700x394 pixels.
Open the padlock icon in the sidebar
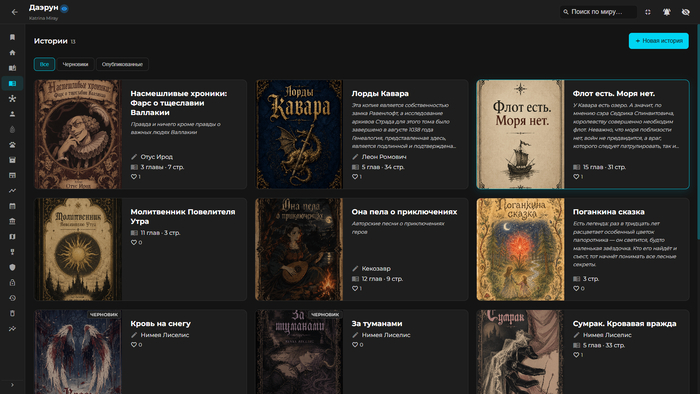point(12,282)
